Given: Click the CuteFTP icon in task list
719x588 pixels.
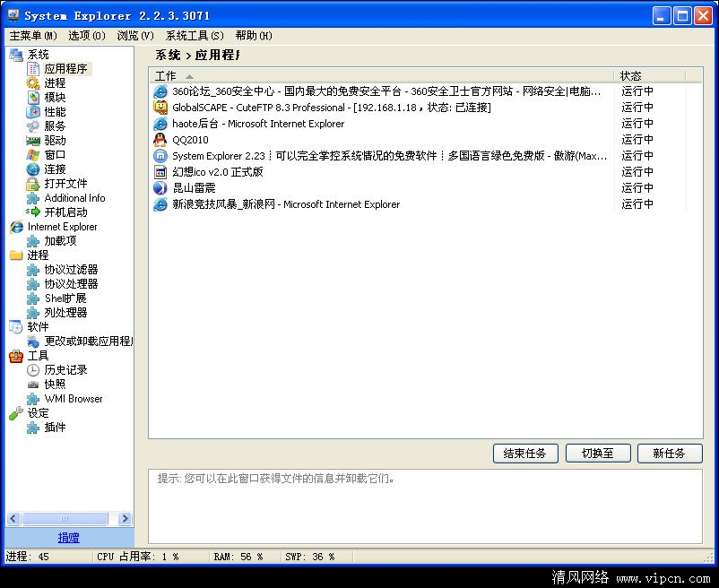Looking at the screenshot, I should [x=160, y=108].
